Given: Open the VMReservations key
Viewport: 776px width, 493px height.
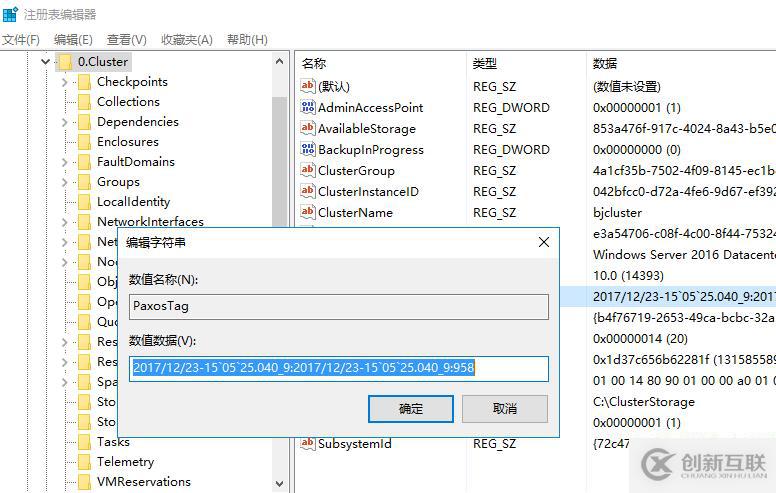Looking at the screenshot, I should coord(144,482).
